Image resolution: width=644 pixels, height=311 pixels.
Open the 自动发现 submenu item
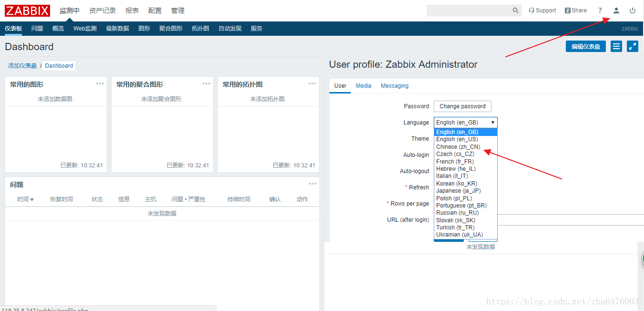point(230,29)
